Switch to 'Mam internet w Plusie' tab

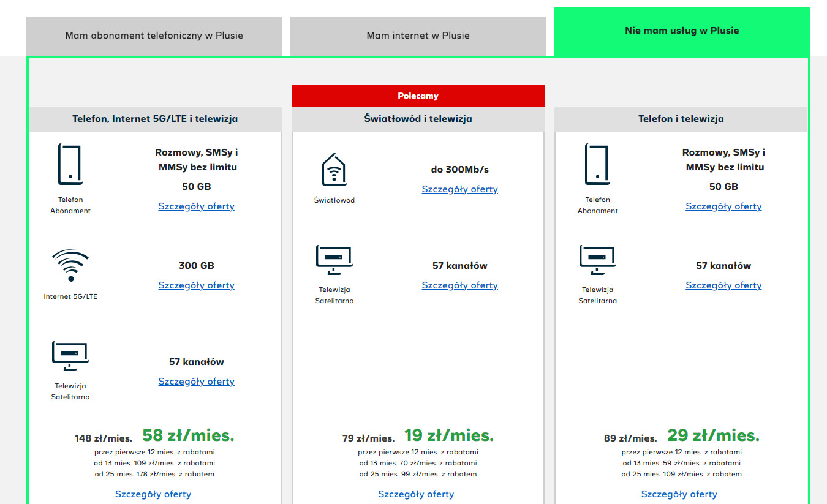tap(418, 36)
